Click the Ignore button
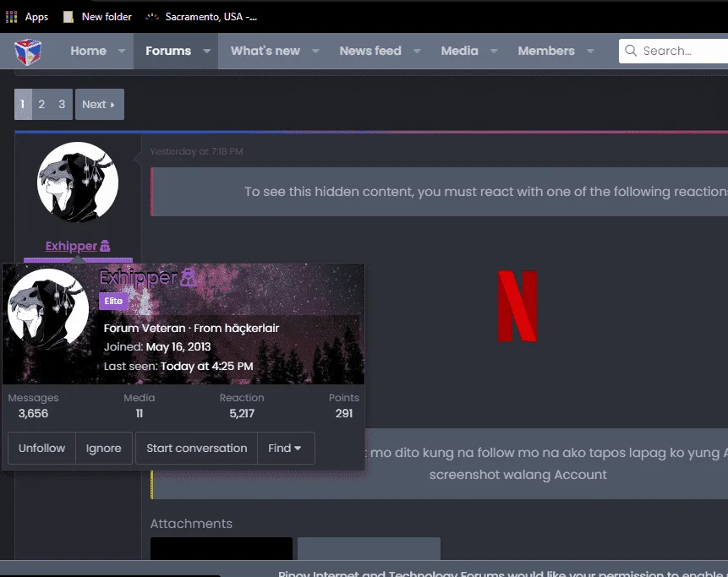The width and height of the screenshot is (728, 577). point(103,448)
